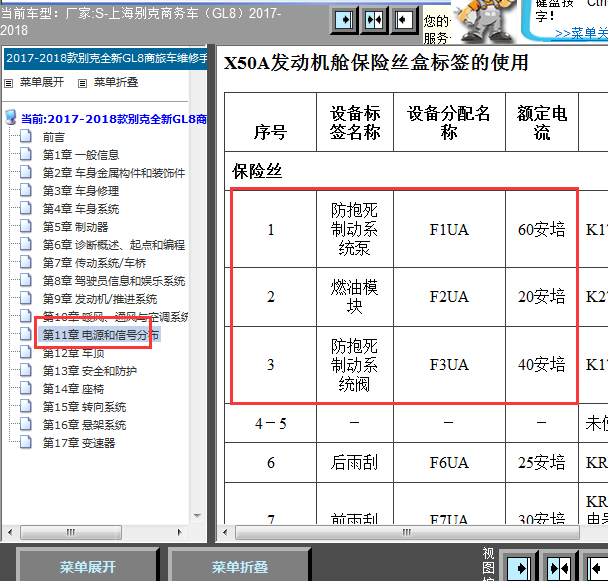This screenshot has width=608, height=581.
Task: Click table cell F3UA
Action: click(x=449, y=365)
